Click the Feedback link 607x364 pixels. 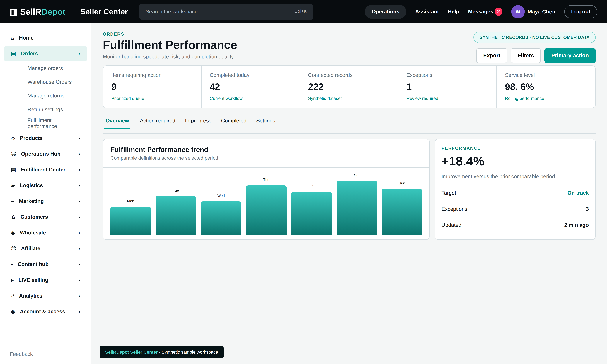tap(21, 354)
